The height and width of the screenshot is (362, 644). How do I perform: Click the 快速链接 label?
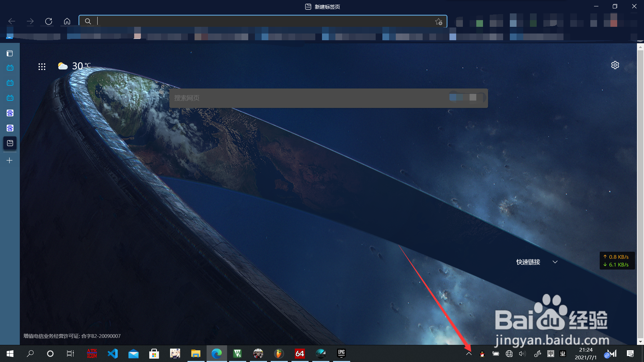click(528, 262)
